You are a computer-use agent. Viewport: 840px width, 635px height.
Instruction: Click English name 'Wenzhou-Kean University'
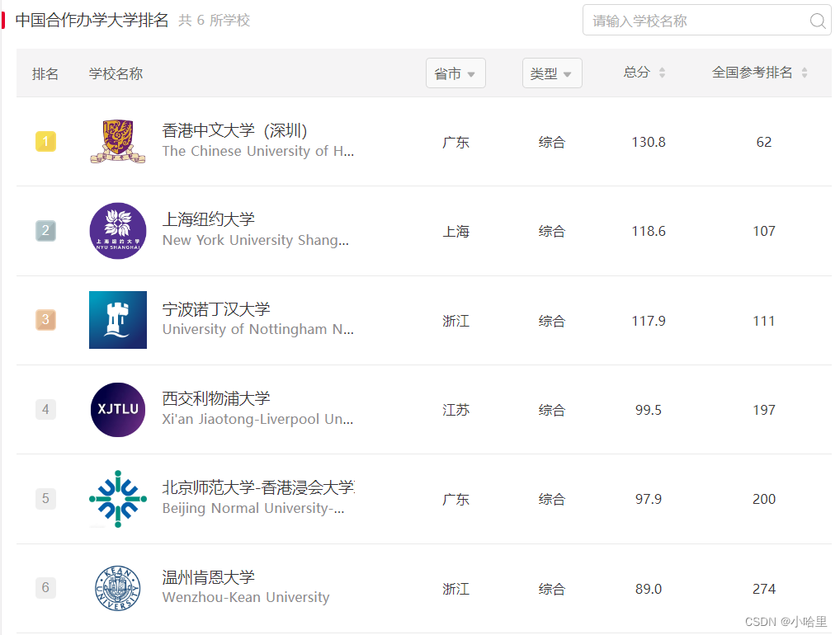pyautogui.click(x=246, y=597)
